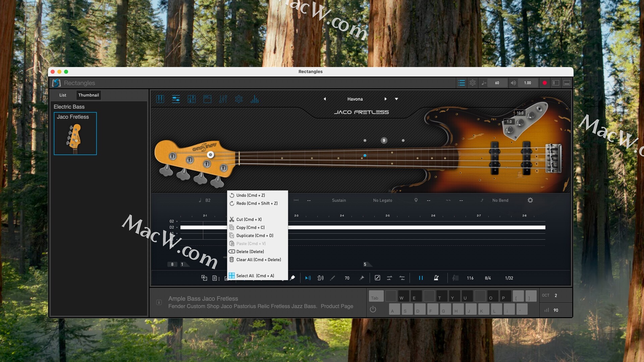The width and height of the screenshot is (644, 362).
Task: Click the speaker volume icon in header
Action: 513,83
